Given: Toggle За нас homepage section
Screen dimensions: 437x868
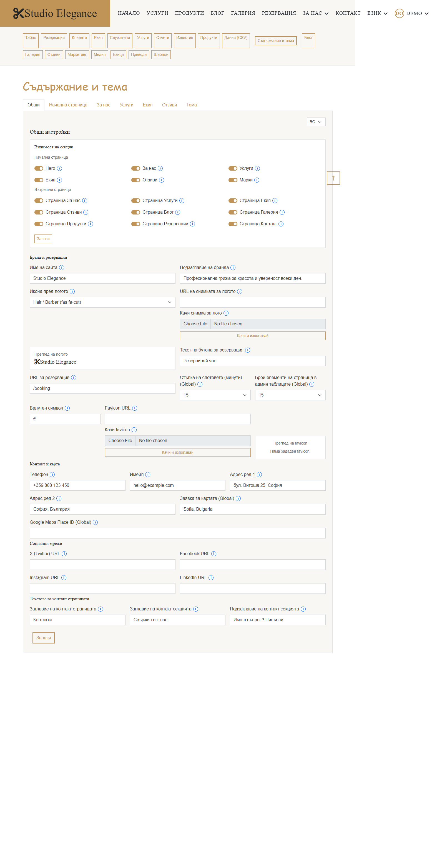Looking at the screenshot, I should point(136,168).
